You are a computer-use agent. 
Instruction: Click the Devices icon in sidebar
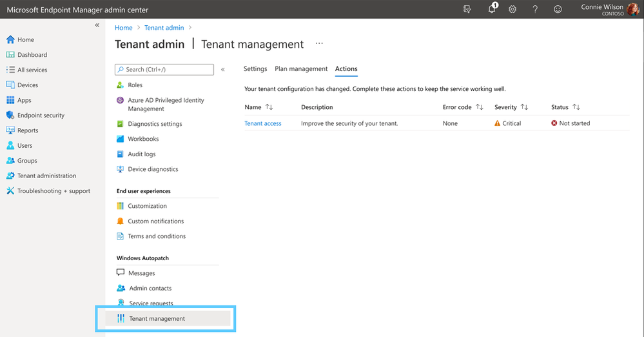10,85
